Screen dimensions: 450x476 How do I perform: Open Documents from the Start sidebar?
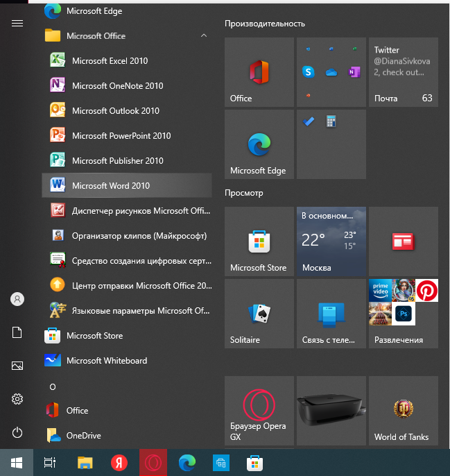click(17, 332)
